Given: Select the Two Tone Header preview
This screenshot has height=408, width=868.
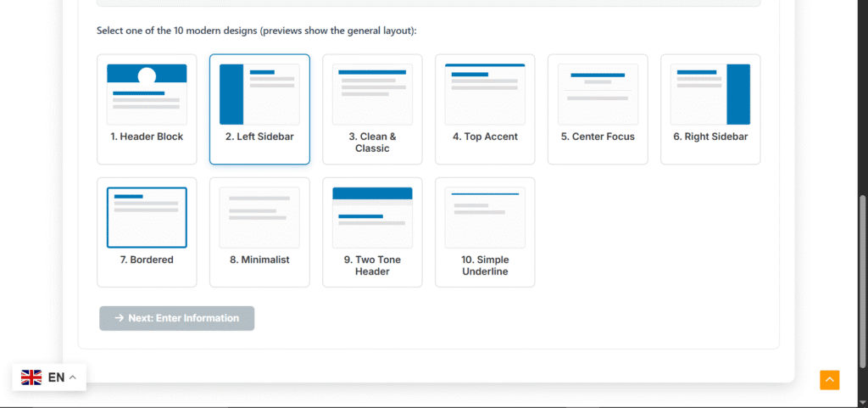Looking at the screenshot, I should (372, 217).
